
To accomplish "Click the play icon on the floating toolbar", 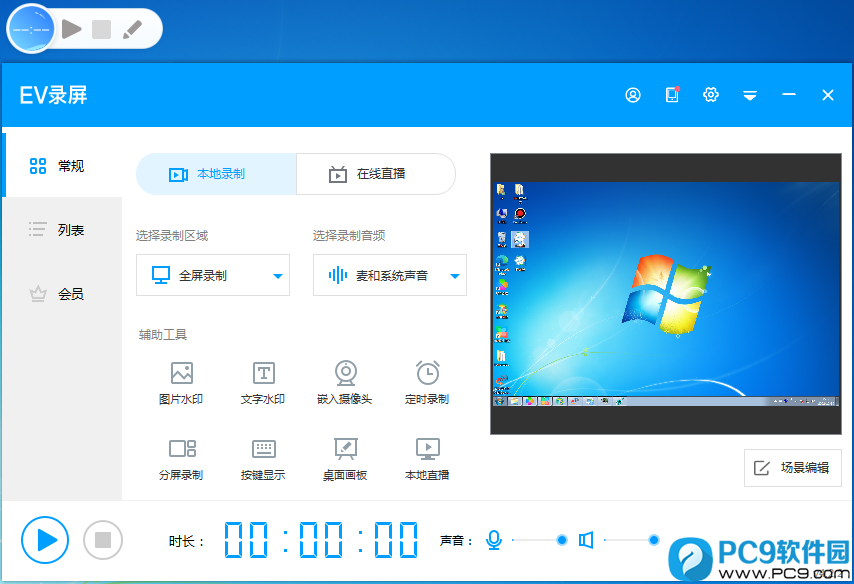I will [71, 29].
